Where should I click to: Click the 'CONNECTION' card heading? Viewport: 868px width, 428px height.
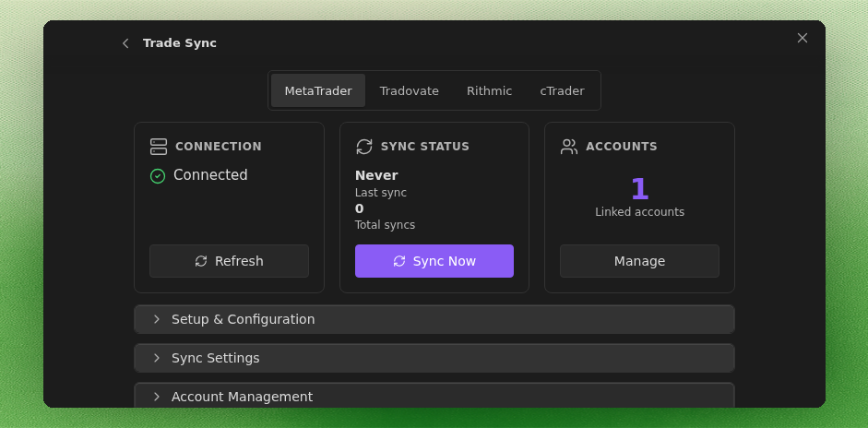click(x=218, y=147)
